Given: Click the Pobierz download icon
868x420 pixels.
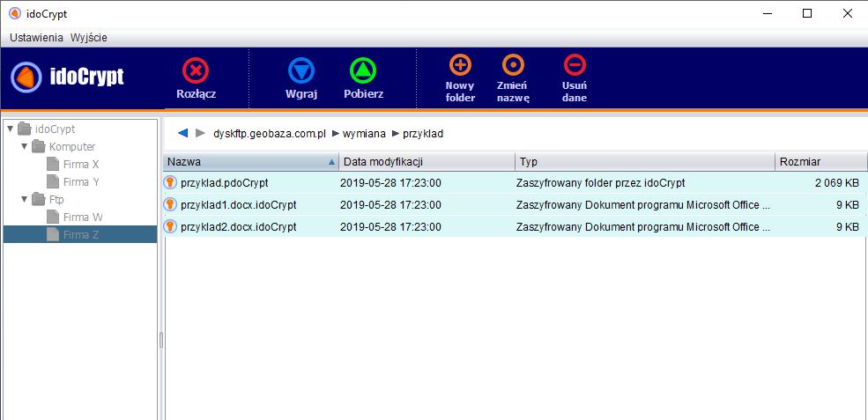Looking at the screenshot, I should point(363,70).
